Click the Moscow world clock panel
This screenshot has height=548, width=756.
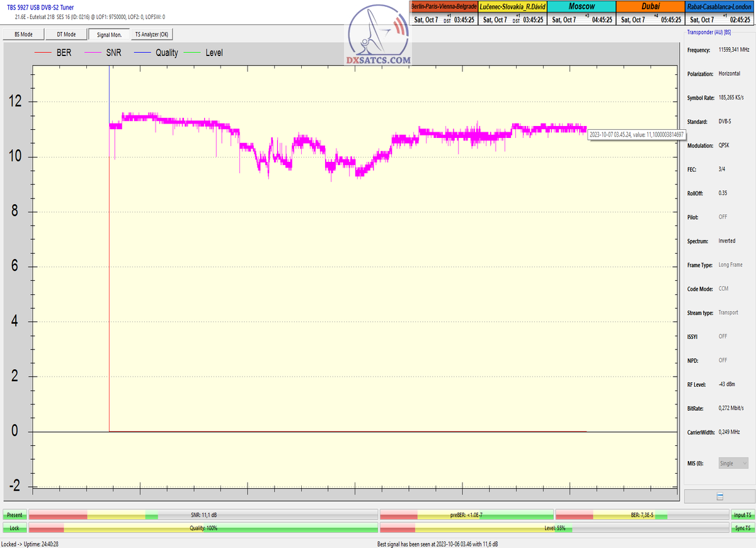tap(581, 13)
